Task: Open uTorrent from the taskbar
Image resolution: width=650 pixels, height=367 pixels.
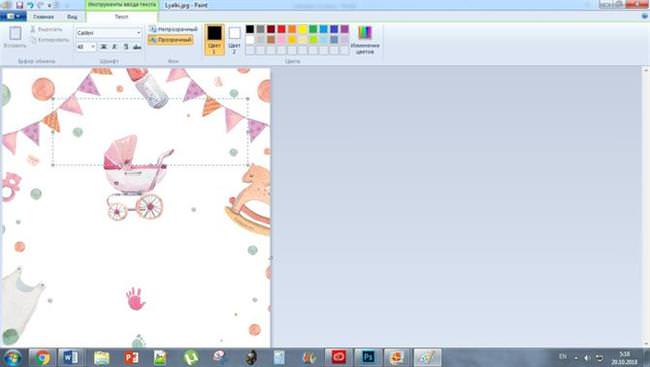Action: (191, 357)
